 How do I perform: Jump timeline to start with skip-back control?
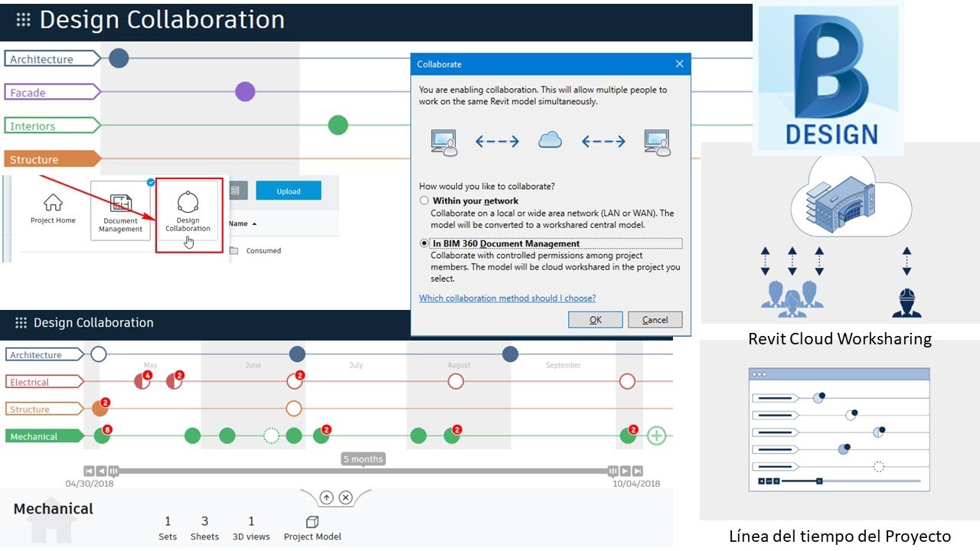(89, 471)
